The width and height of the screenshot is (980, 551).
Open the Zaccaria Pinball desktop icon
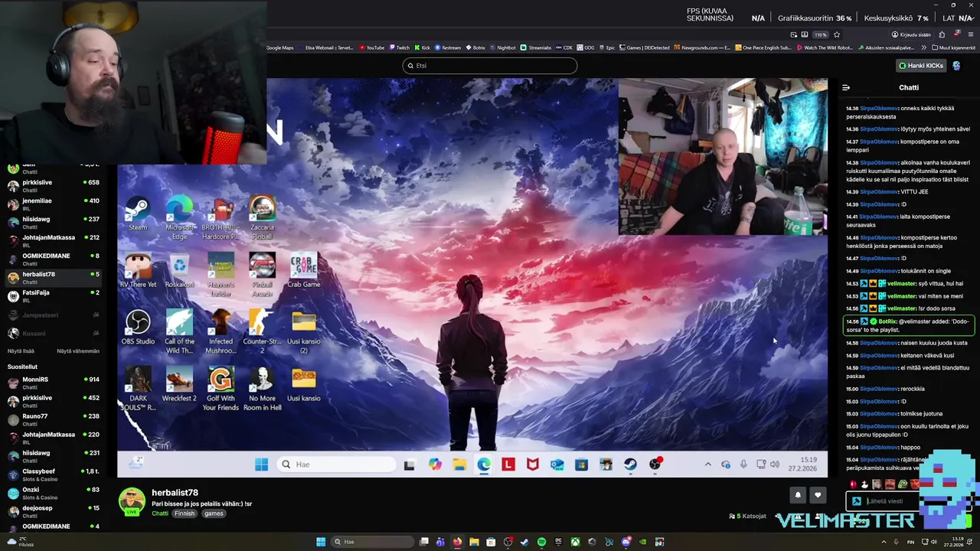coord(262,217)
